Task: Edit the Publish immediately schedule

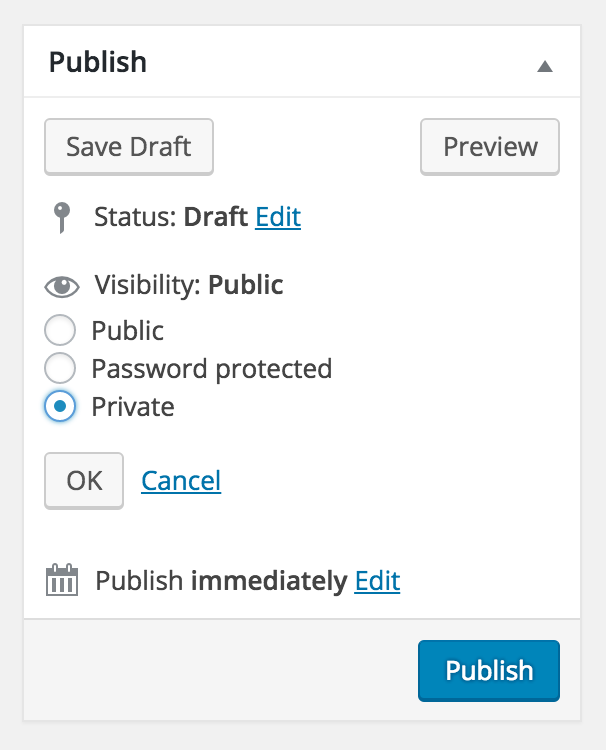Action: tap(377, 581)
